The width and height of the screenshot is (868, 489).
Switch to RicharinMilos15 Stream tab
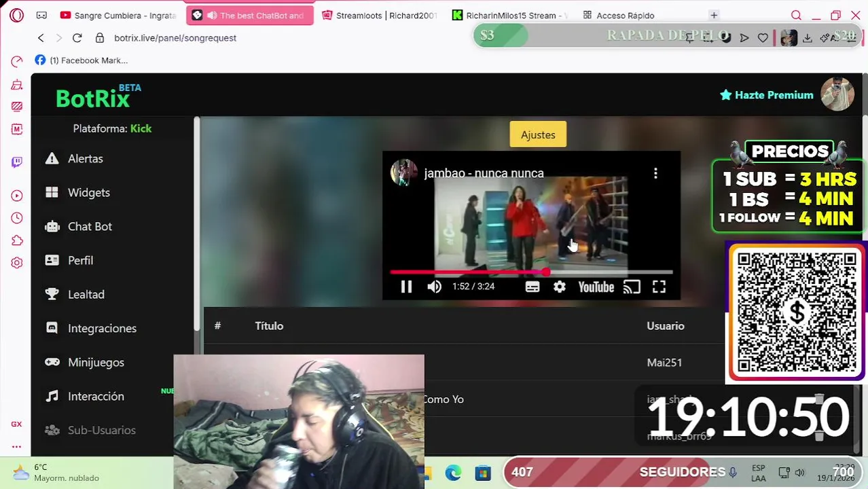click(511, 15)
